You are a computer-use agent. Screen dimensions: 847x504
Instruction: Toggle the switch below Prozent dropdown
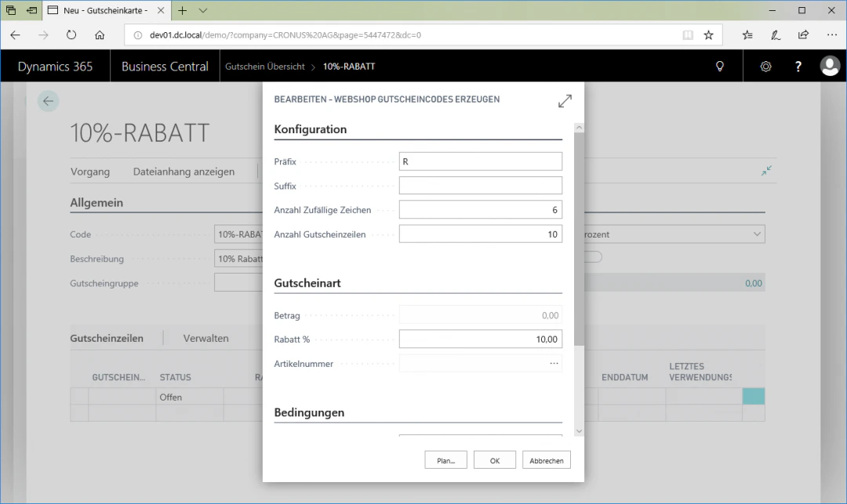[593, 257]
